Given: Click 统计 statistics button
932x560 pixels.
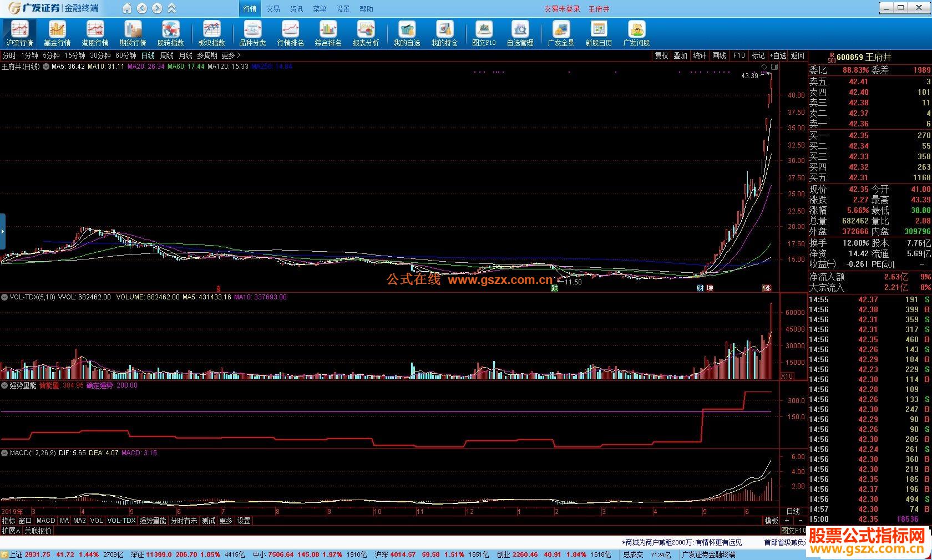Looking at the screenshot, I should click(x=700, y=55).
